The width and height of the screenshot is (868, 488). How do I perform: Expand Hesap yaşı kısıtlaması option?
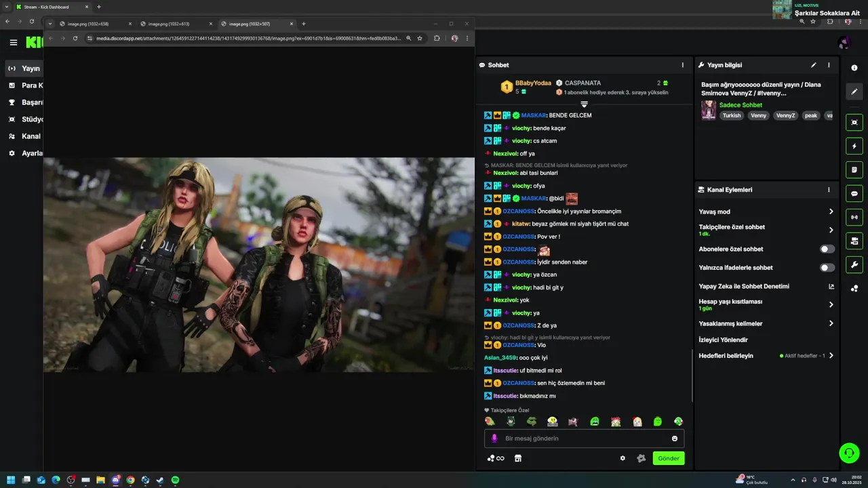point(831,304)
